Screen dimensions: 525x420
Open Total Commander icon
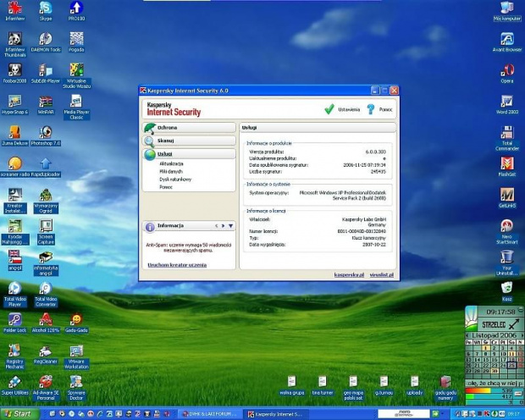tap(507, 138)
